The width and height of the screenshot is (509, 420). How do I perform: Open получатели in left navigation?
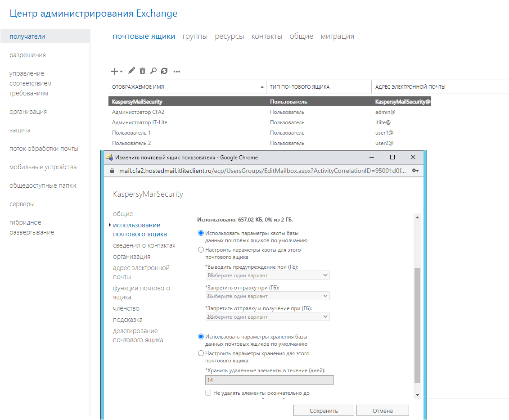45,36
